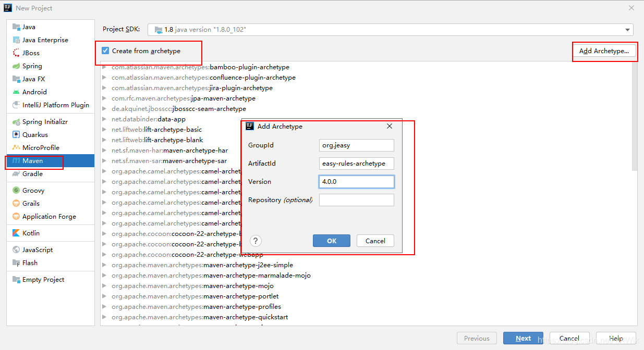This screenshot has width=644, height=350.
Task: Expand the maven-archetype-j2ee-simple entry
Action: [x=105, y=265]
